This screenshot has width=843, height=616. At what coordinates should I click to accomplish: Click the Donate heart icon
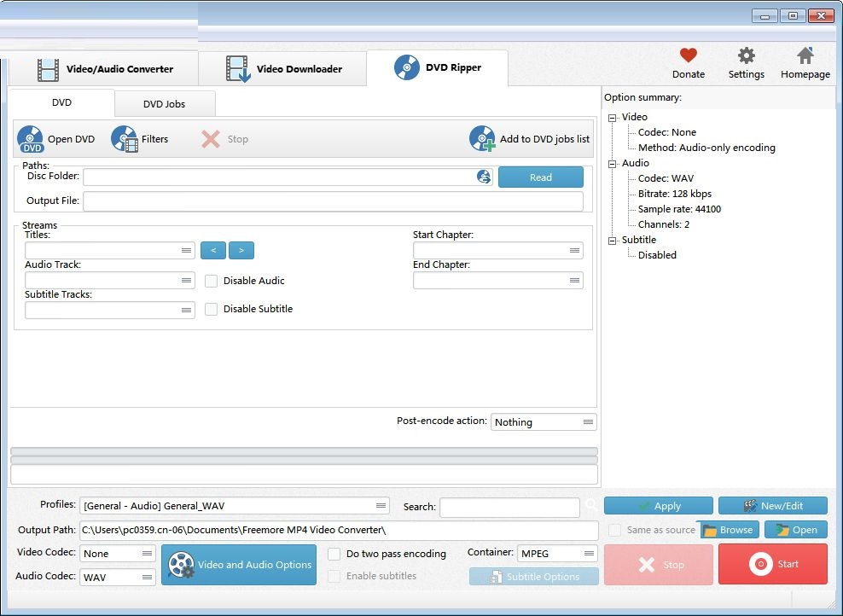[x=689, y=55]
